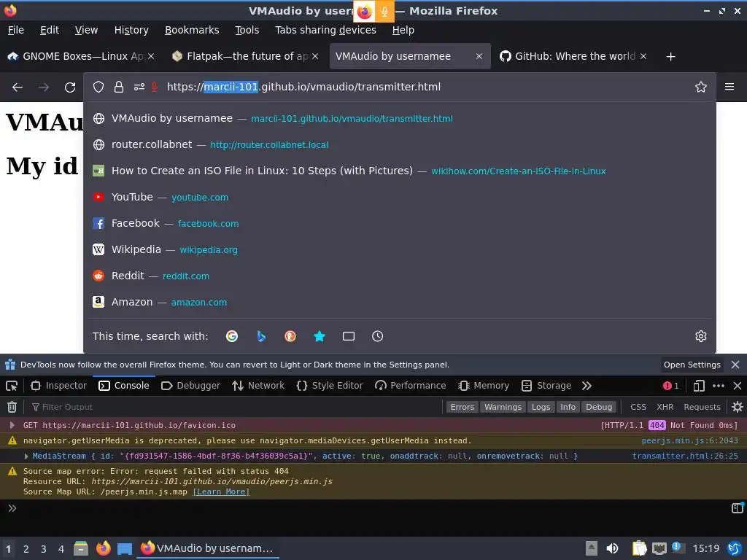Search with DuckDuckGo this time
Screen dimensions: 747x560
[x=290, y=336]
